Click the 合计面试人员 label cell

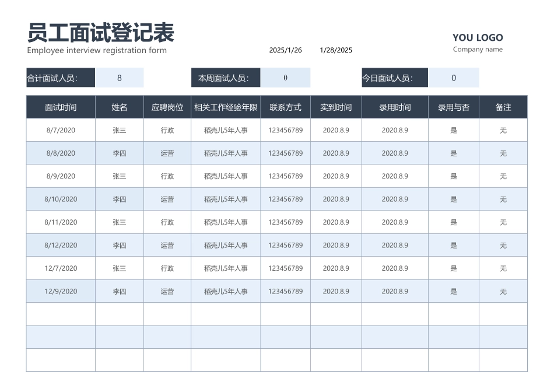click(59, 77)
